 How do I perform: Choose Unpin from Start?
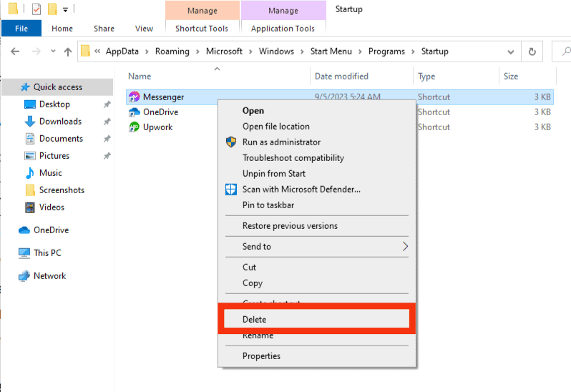click(x=317, y=174)
